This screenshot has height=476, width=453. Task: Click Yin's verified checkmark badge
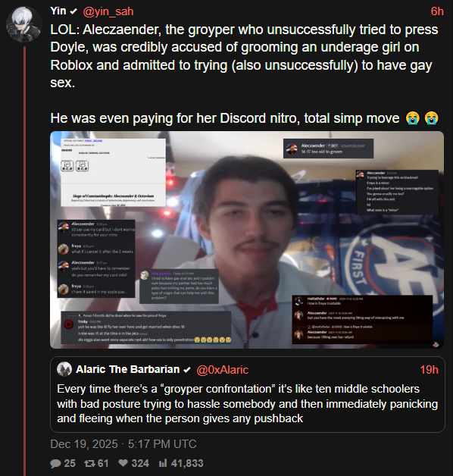(x=73, y=11)
